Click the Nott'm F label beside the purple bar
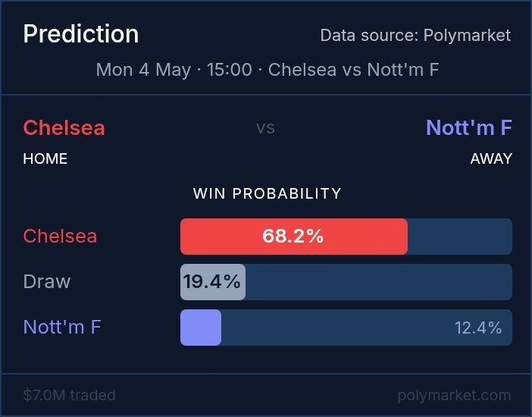This screenshot has width=532, height=417. (x=62, y=327)
